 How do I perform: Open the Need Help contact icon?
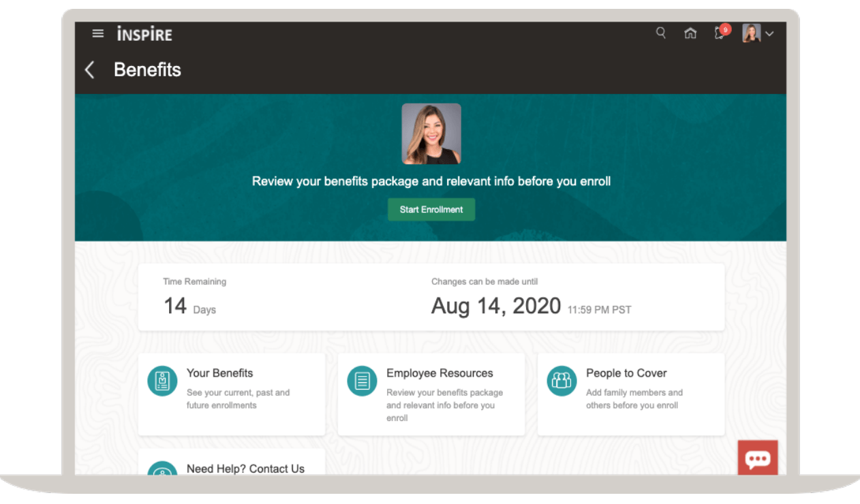pos(162,472)
